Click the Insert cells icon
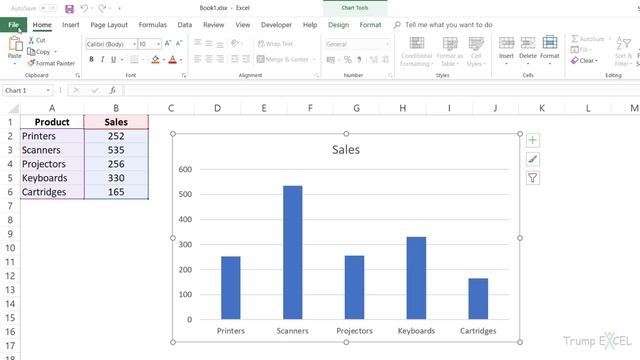Screen dimensions: 640x360 point(506,42)
